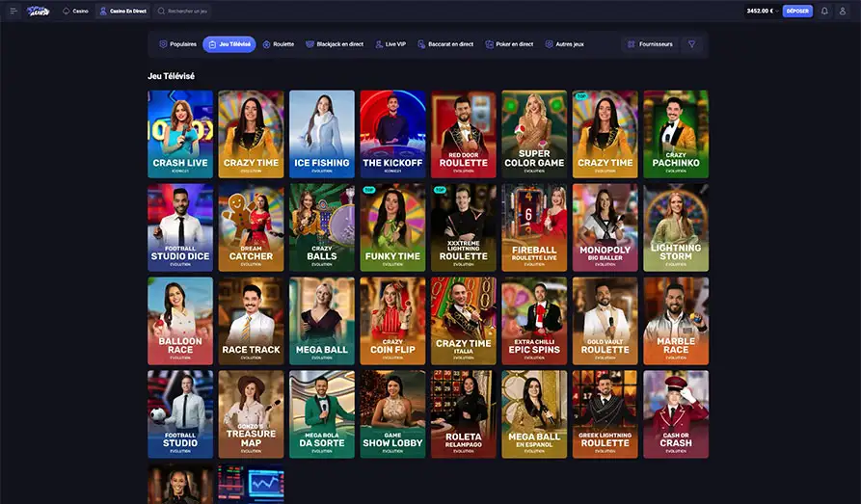This screenshot has height=504, width=861.
Task: Open Extra Chilli Epic Spins
Action: (x=534, y=321)
